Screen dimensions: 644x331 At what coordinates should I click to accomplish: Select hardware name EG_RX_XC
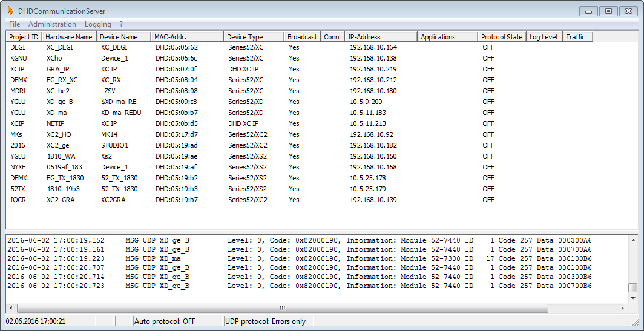[62, 80]
